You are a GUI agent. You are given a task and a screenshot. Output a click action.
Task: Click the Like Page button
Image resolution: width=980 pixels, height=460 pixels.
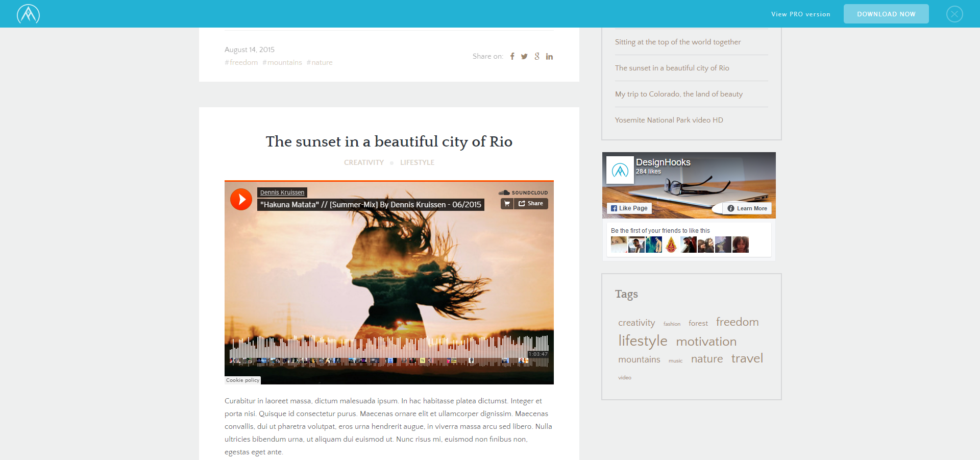[x=629, y=208]
